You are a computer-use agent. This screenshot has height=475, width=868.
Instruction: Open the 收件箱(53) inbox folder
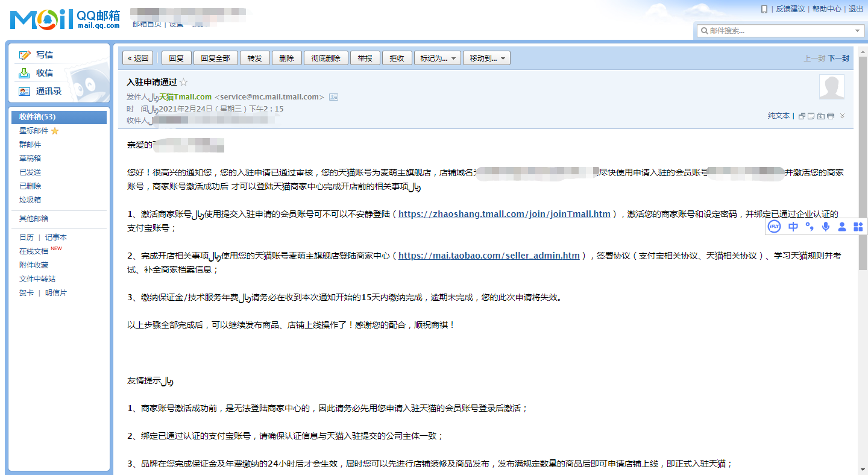coord(59,117)
